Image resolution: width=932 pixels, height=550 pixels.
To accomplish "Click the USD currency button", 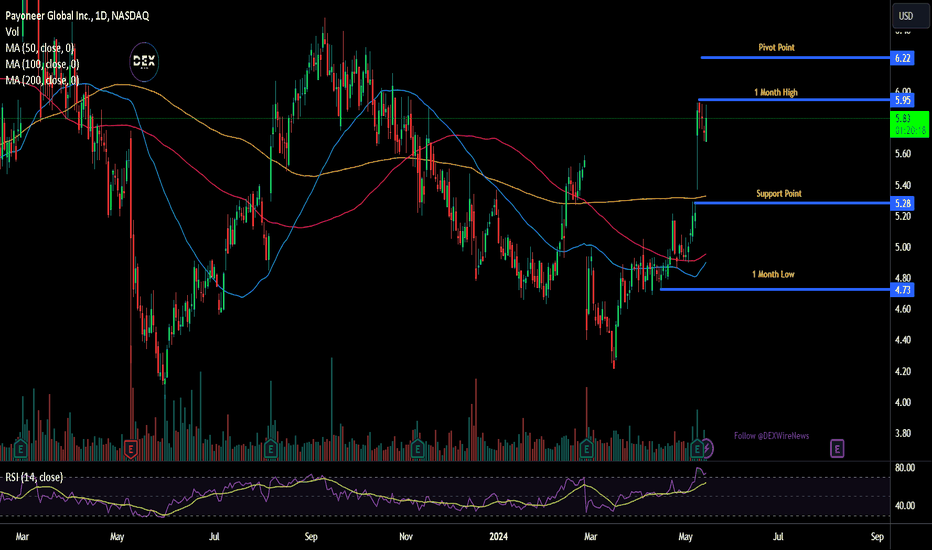I will [x=909, y=16].
